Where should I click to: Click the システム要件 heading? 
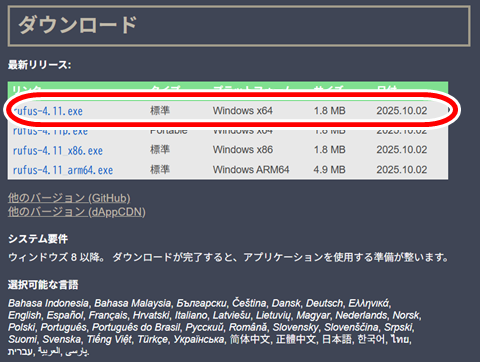coord(38,239)
